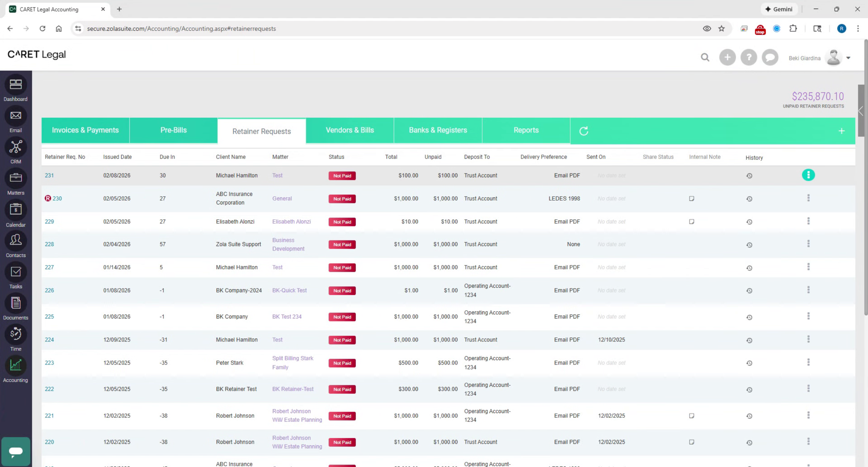Click the quick add plus circle

click(727, 57)
